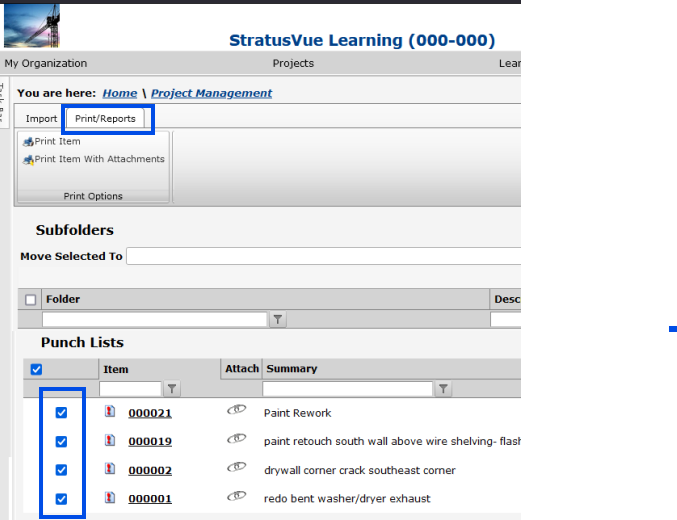This screenshot has width=677, height=520.
Task: Open punch list item 000019
Action: [150, 442]
